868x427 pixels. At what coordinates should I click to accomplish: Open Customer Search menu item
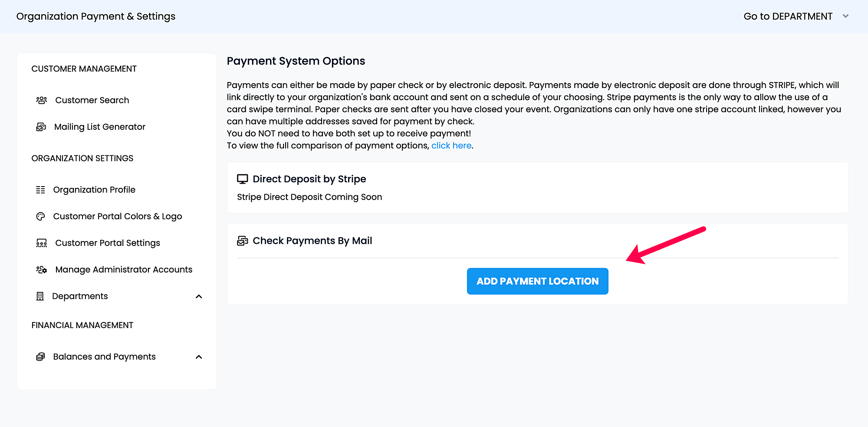92,100
